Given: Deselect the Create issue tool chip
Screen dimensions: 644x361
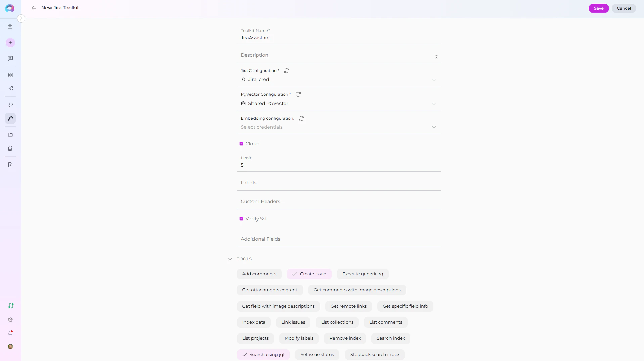Looking at the screenshot, I should (309, 274).
